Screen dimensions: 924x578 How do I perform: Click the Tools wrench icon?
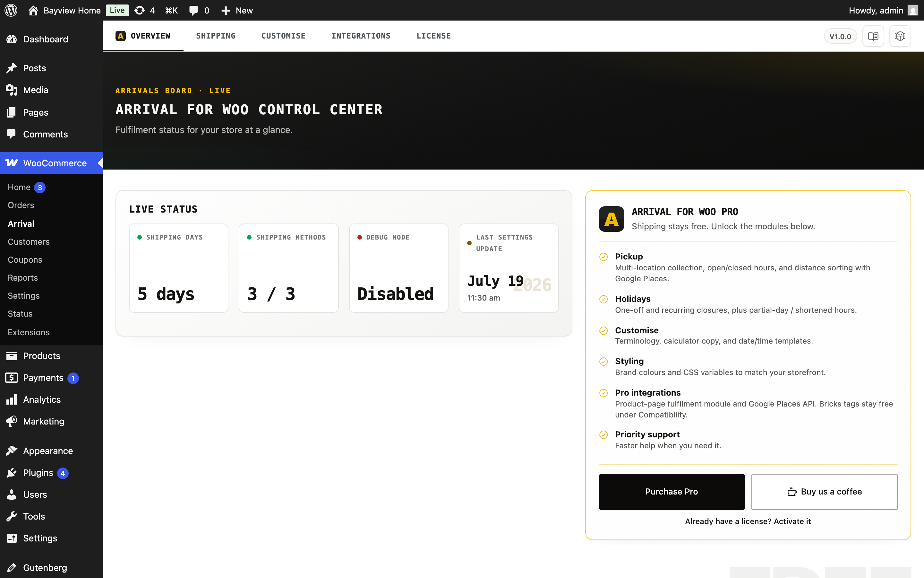(12, 516)
